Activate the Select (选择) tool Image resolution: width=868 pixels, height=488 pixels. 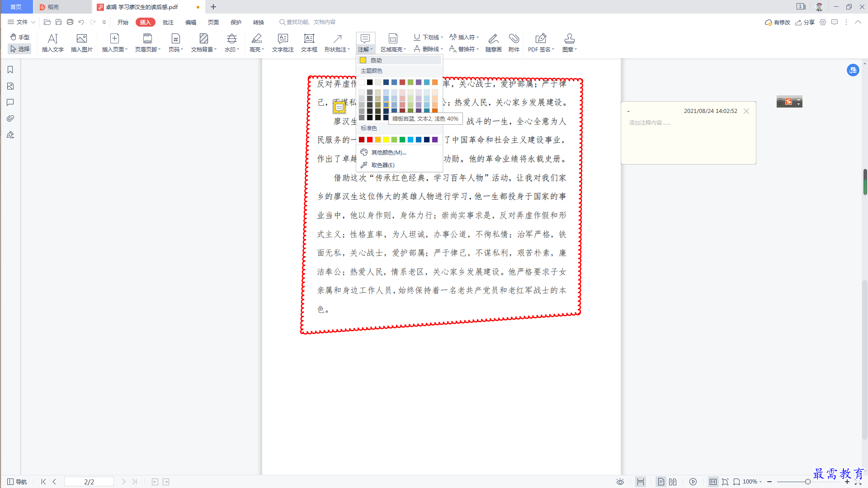(20, 49)
